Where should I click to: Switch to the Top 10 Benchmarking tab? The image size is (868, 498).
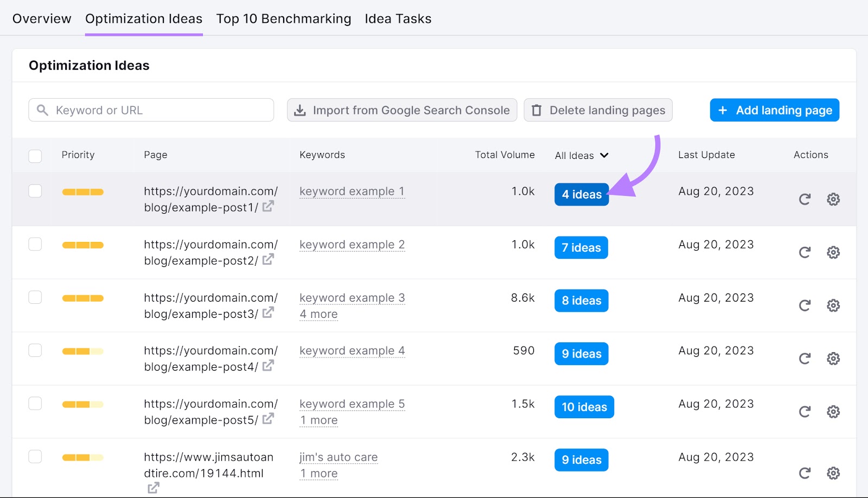(x=283, y=18)
